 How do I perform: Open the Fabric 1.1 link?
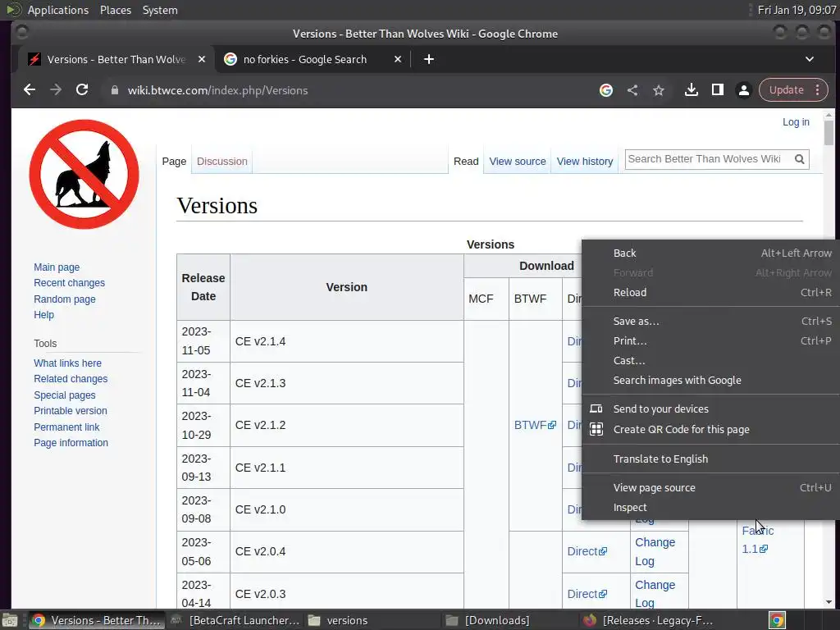pyautogui.click(x=757, y=540)
